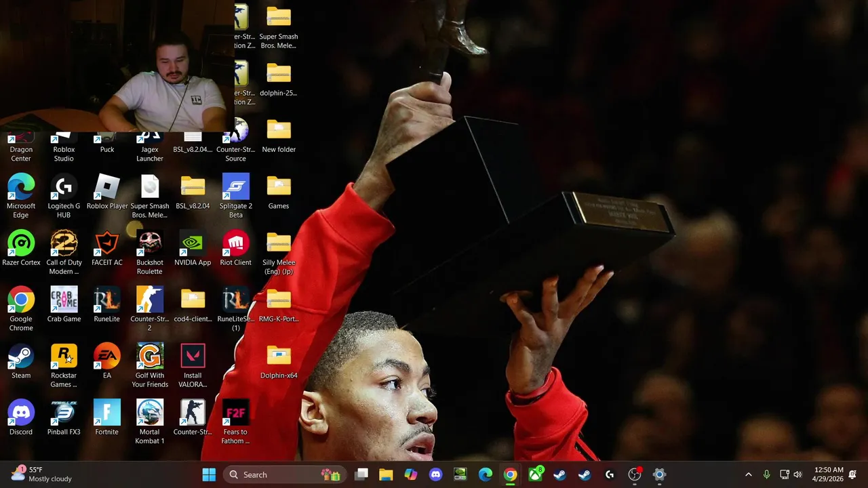Viewport: 868px width, 488px height.
Task: Select the RMG-K-Port zipped folder
Action: [x=279, y=305]
